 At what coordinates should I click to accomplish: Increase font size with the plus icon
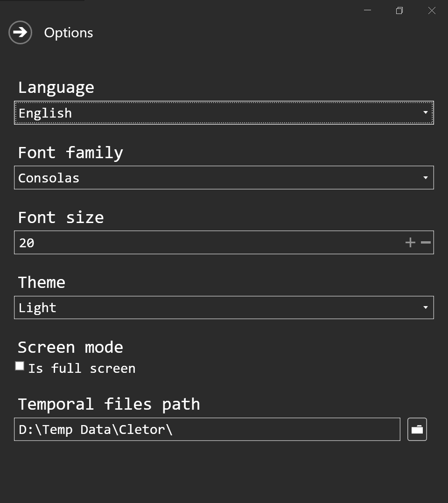(410, 242)
